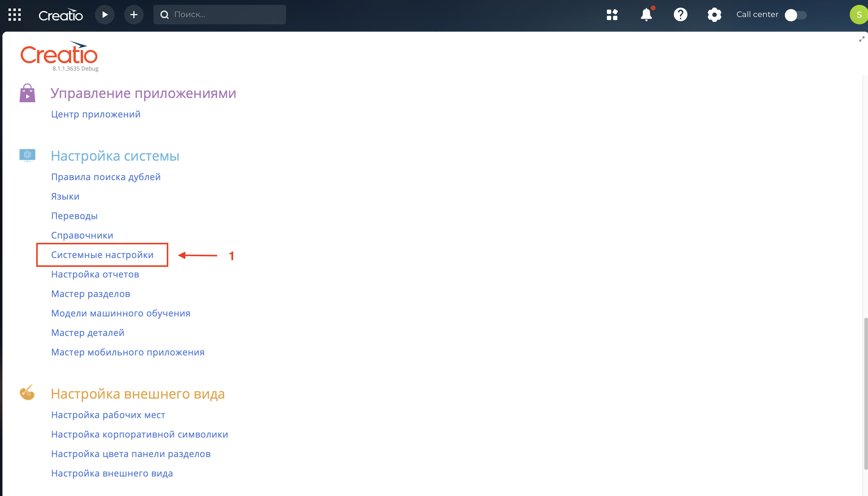The width and height of the screenshot is (868, 496).
Task: Open the Переводы link
Action: pyautogui.click(x=74, y=216)
